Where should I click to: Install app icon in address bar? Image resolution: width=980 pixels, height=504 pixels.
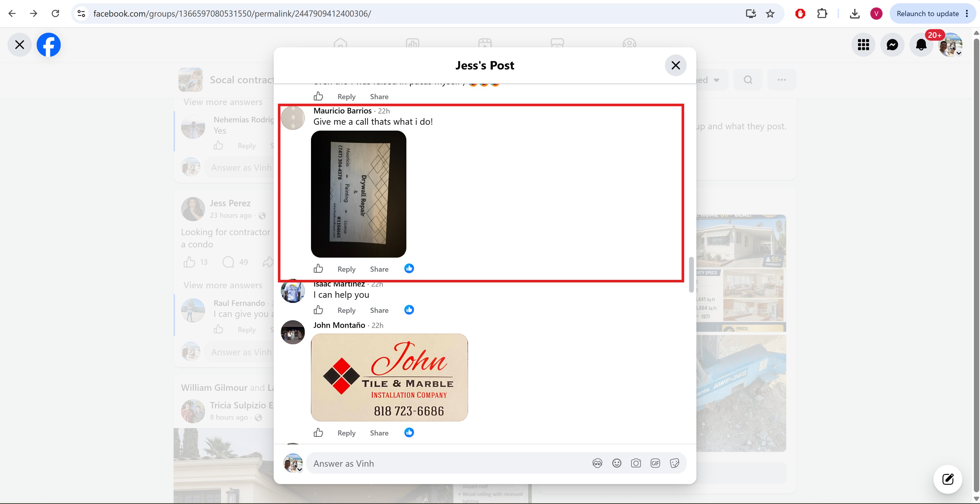(x=751, y=14)
